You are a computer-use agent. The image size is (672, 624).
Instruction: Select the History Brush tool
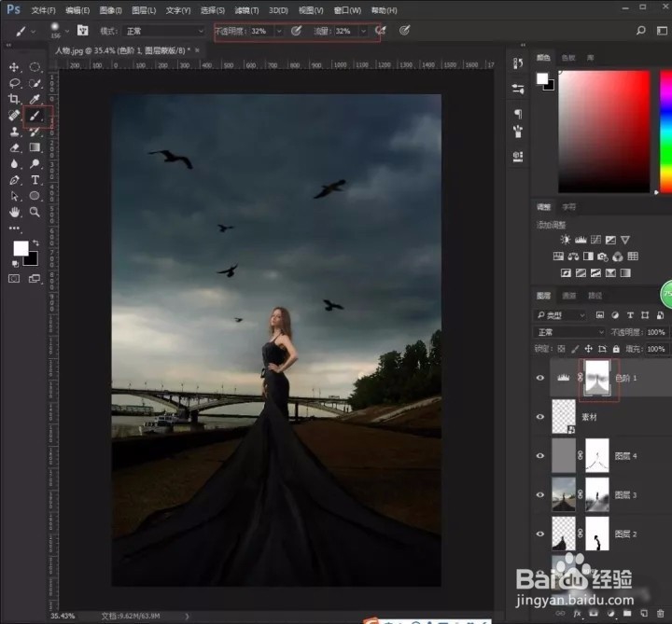35,132
